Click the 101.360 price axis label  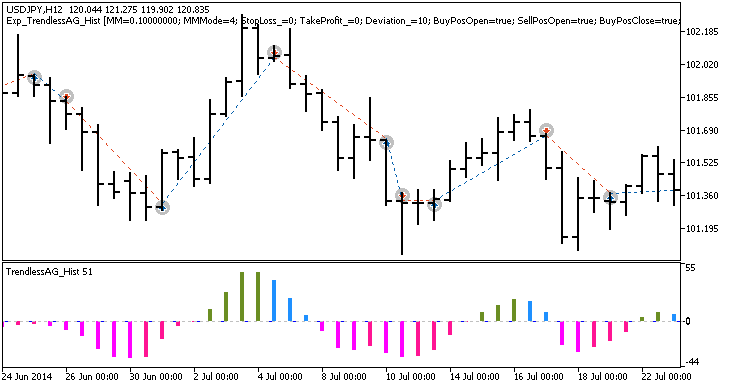point(702,195)
